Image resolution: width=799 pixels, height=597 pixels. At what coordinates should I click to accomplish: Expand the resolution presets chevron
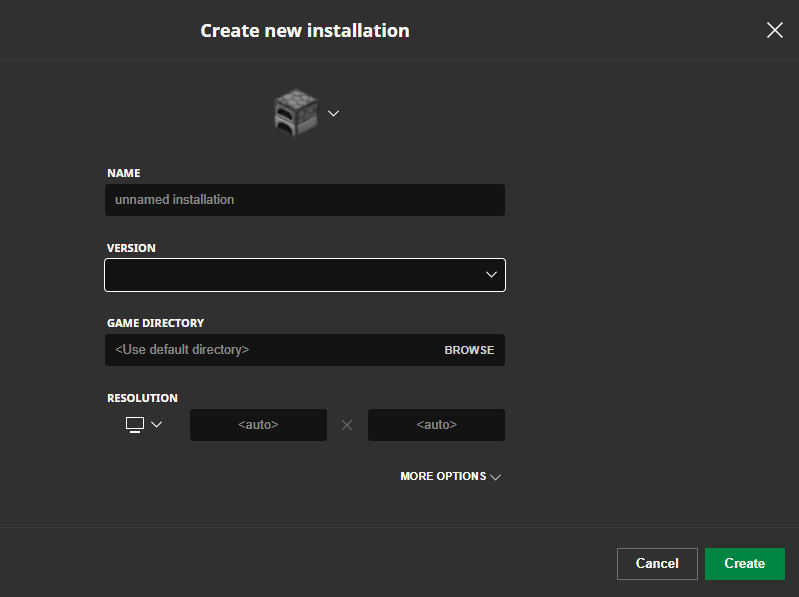tap(156, 424)
